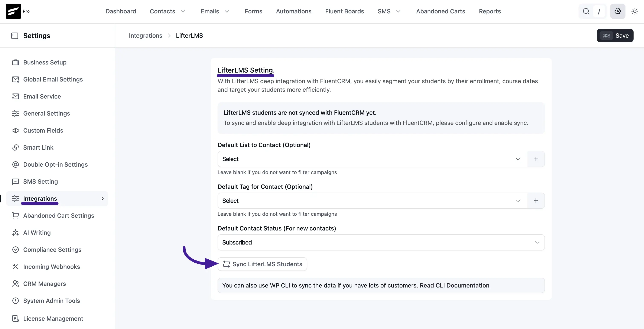Open the search icon in top bar
Screen dimensions: 644x329
586,11
